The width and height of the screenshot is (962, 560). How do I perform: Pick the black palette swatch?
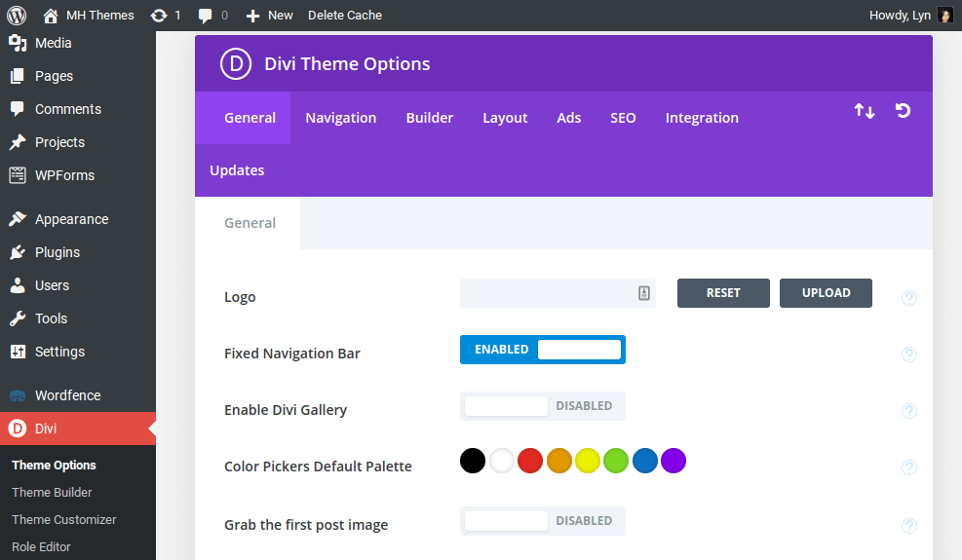[x=473, y=461]
